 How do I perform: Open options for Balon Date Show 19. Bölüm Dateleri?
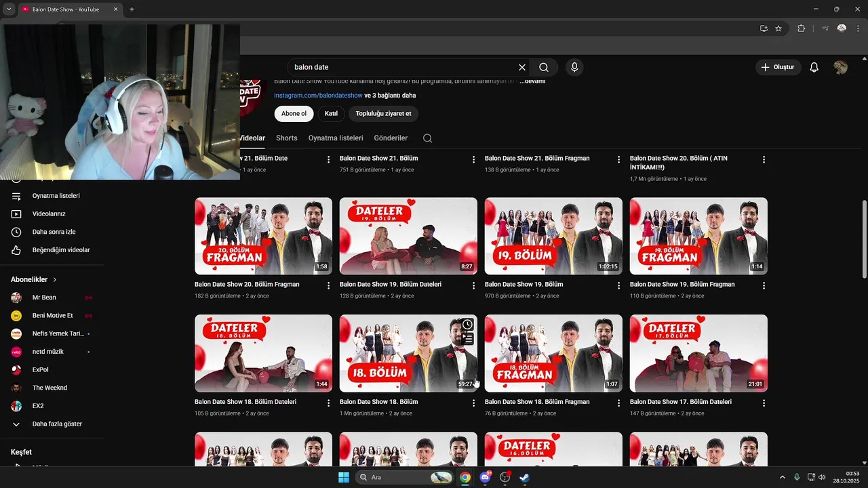pyautogui.click(x=473, y=285)
